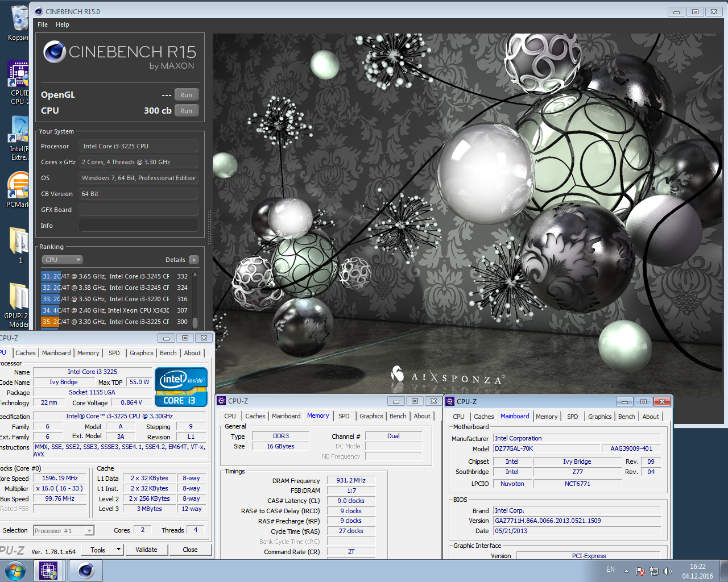Open Bench tab in left CPU-Z window
The height and width of the screenshot is (582, 728).
[168, 353]
